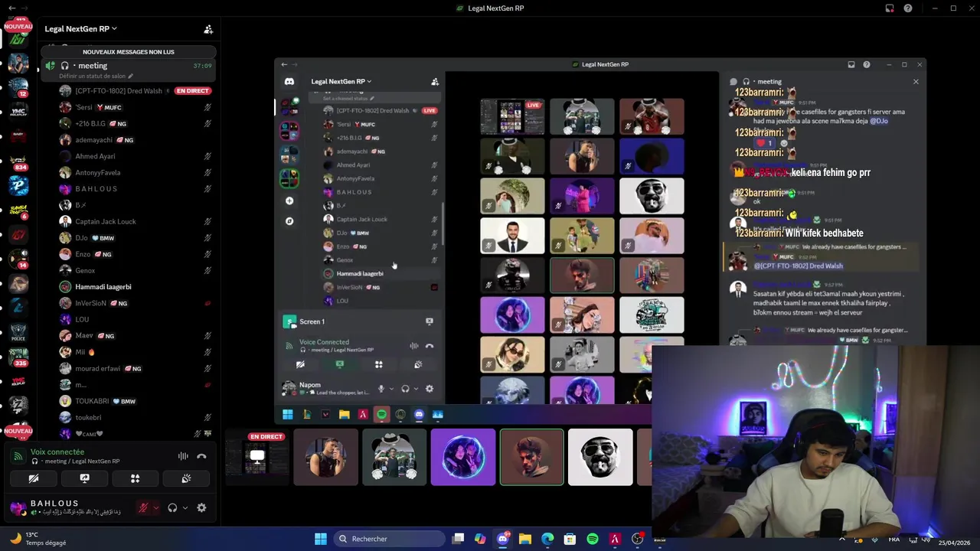980x551 pixels.
Task: Toggle deafen headphones next to Napom
Action: pyautogui.click(x=405, y=389)
